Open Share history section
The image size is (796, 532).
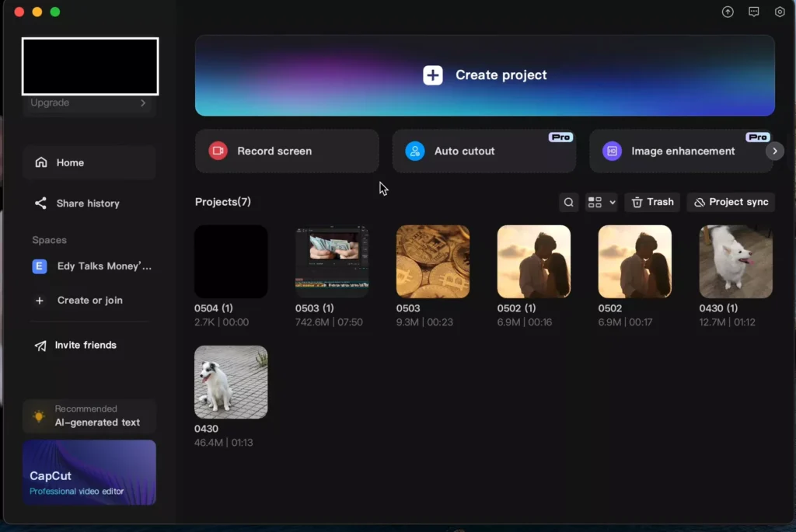[x=89, y=203]
